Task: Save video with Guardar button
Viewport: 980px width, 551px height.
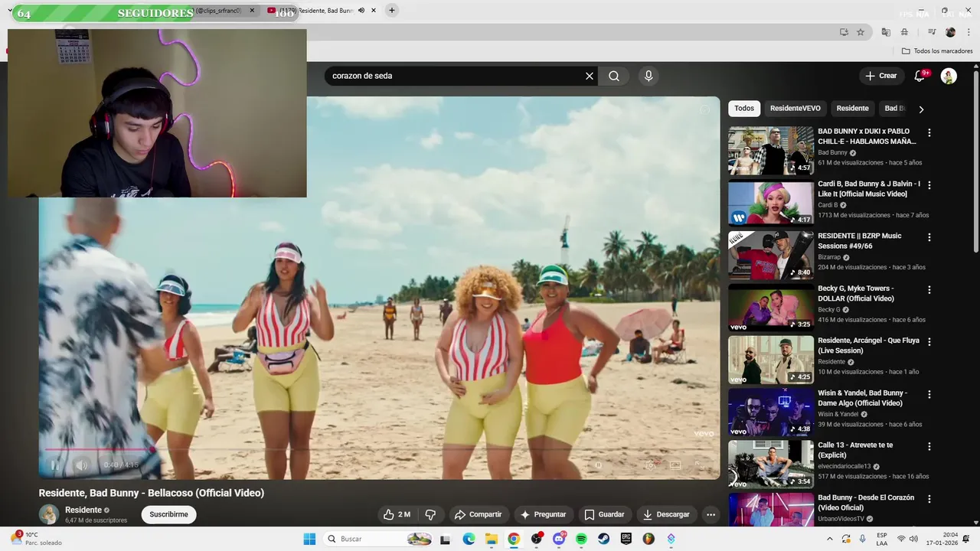Action: pyautogui.click(x=604, y=514)
